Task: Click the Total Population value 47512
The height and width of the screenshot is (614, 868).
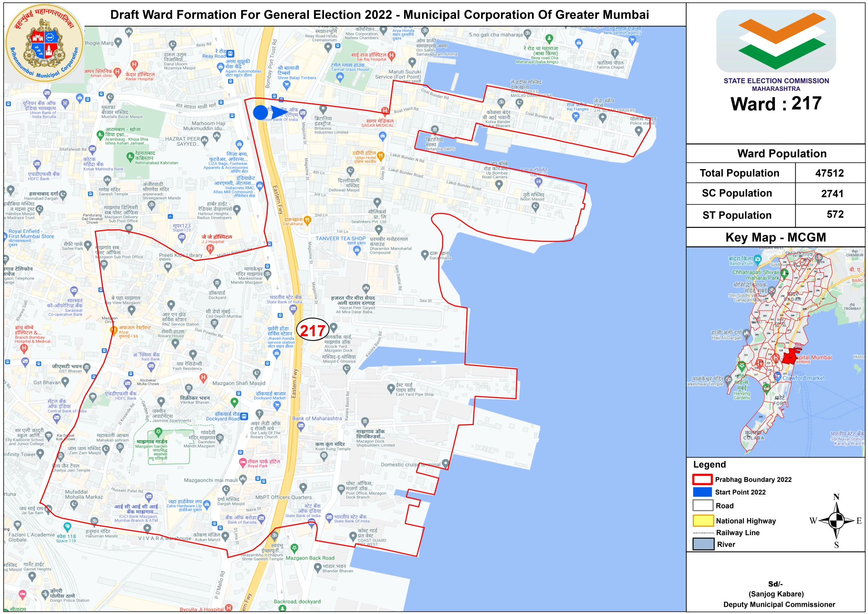Action: coord(829,173)
